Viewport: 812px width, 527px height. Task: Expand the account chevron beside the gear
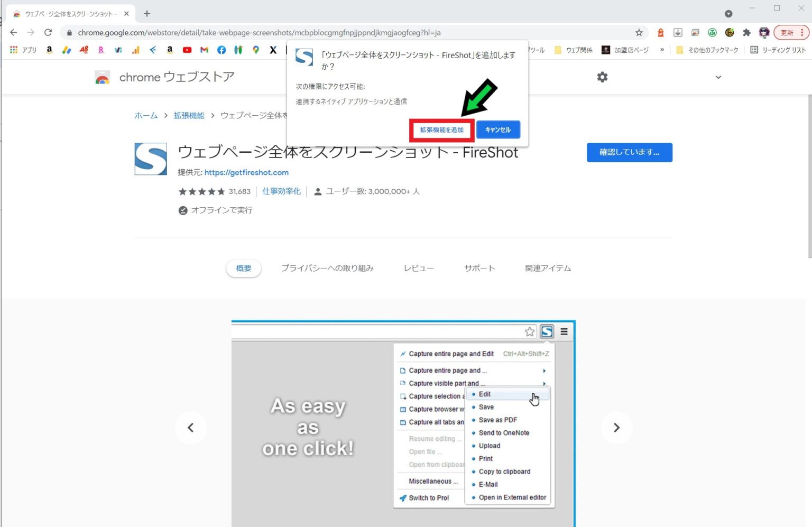pos(718,77)
